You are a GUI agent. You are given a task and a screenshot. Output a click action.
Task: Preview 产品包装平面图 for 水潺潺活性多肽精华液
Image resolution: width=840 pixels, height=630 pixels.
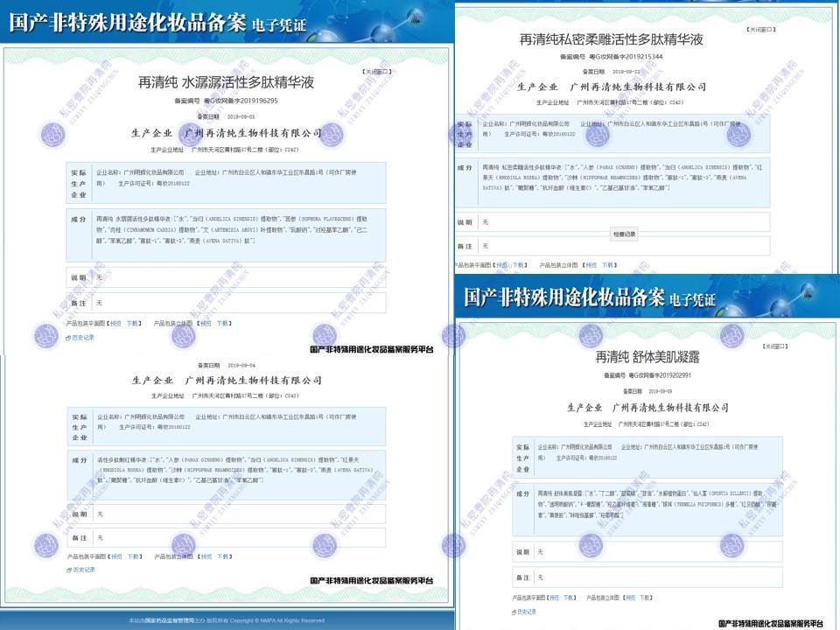point(115,324)
